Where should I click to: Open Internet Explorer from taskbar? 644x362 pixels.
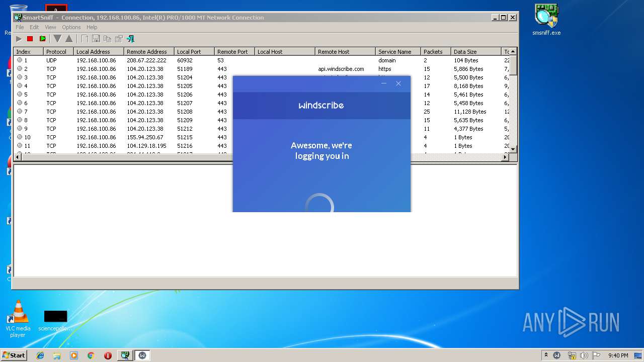point(40,355)
